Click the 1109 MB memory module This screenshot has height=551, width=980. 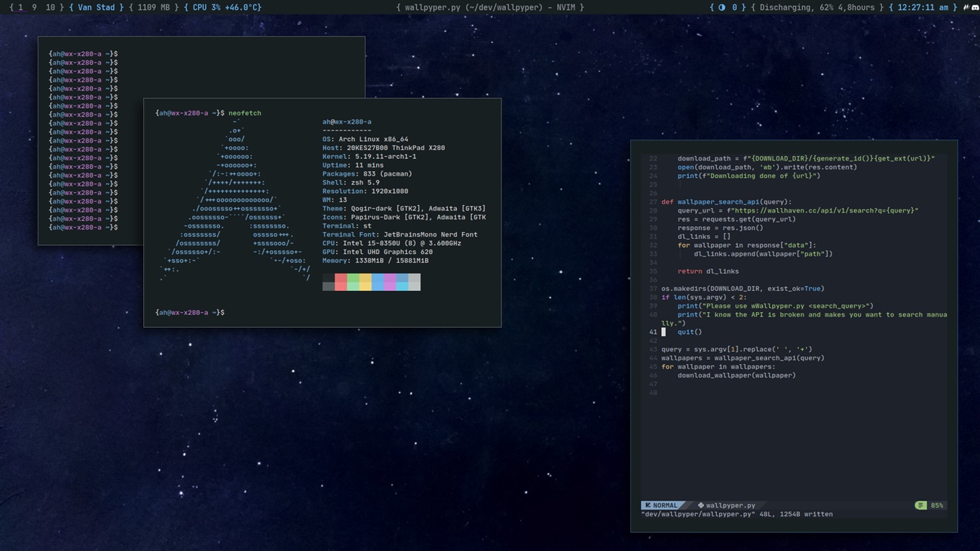click(x=154, y=8)
